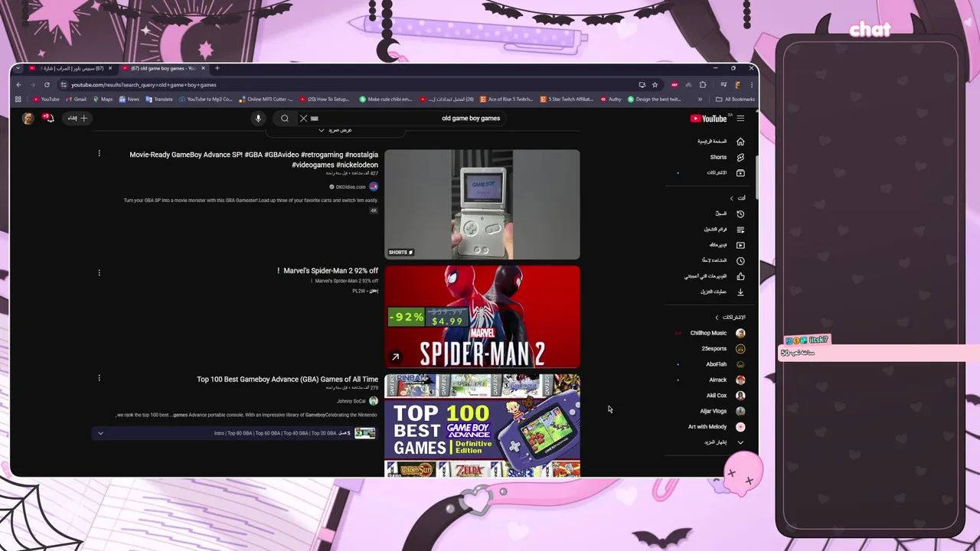The image size is (980, 551).
Task: Open options menu for Movie-Ready GameBoy video
Action: tap(99, 154)
